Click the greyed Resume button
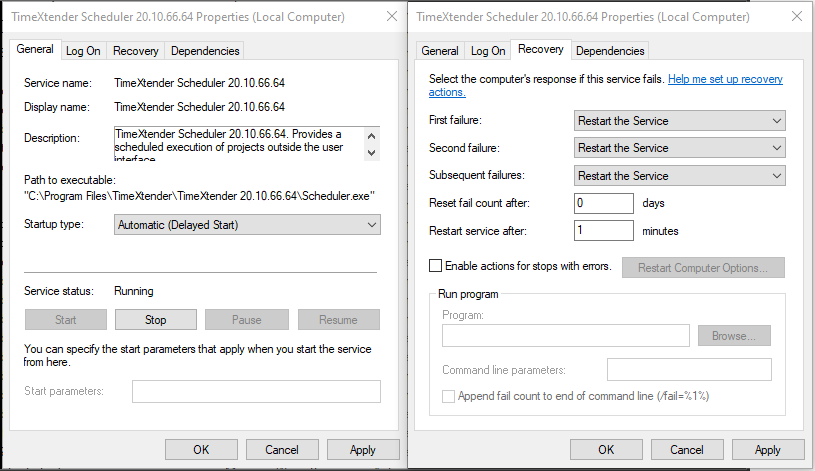 (x=338, y=320)
